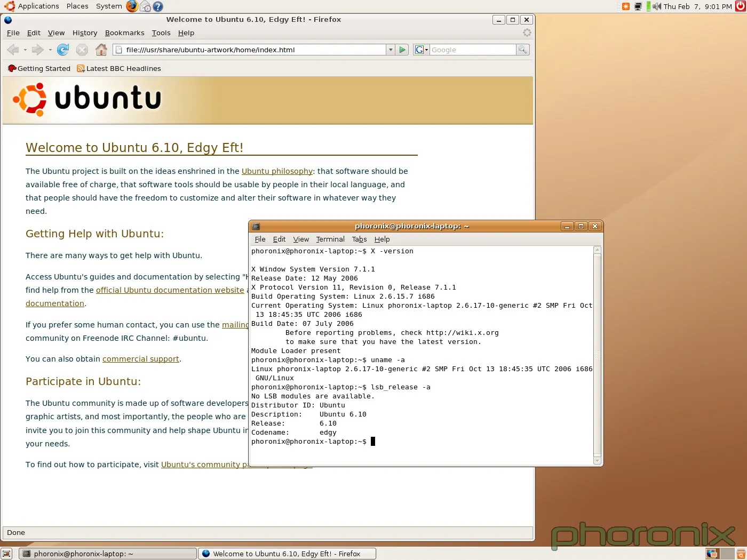Click the Stop loading icon in Firefox
Screen dimensions: 747x560
[82, 50]
